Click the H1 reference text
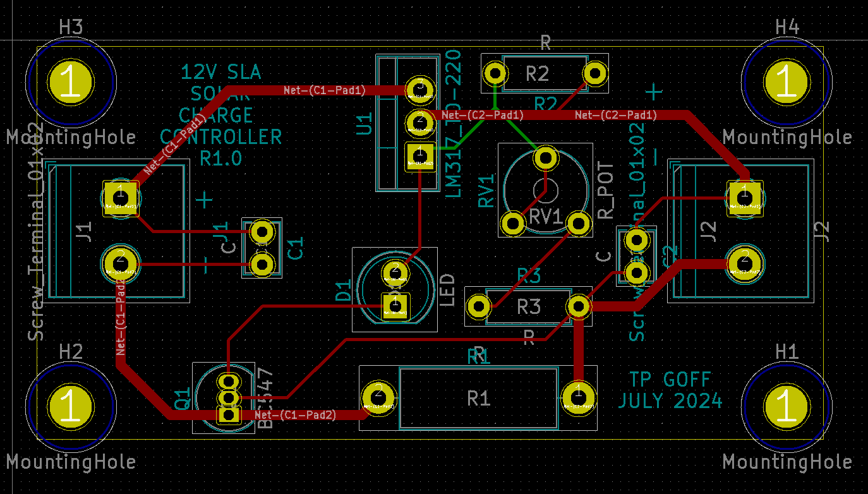 (x=787, y=351)
